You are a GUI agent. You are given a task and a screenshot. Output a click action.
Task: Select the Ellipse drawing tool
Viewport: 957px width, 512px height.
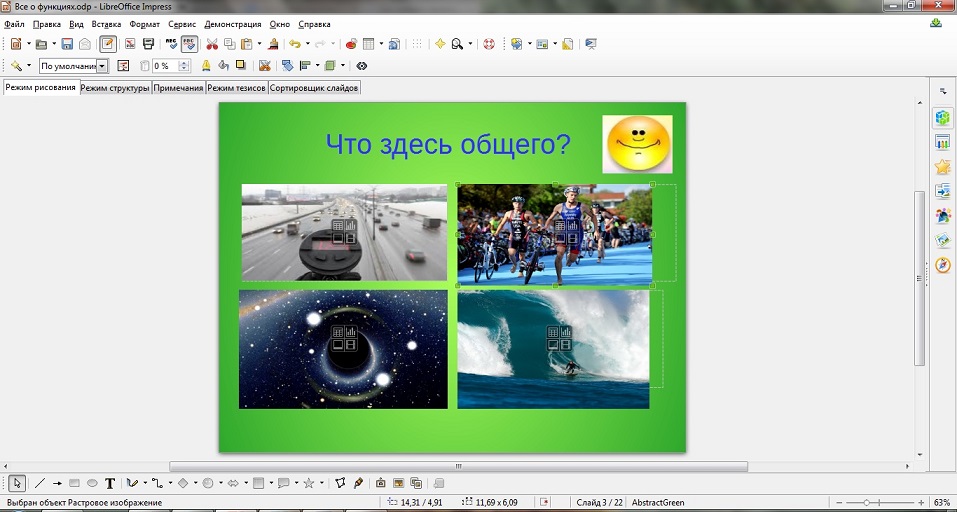(x=92, y=484)
